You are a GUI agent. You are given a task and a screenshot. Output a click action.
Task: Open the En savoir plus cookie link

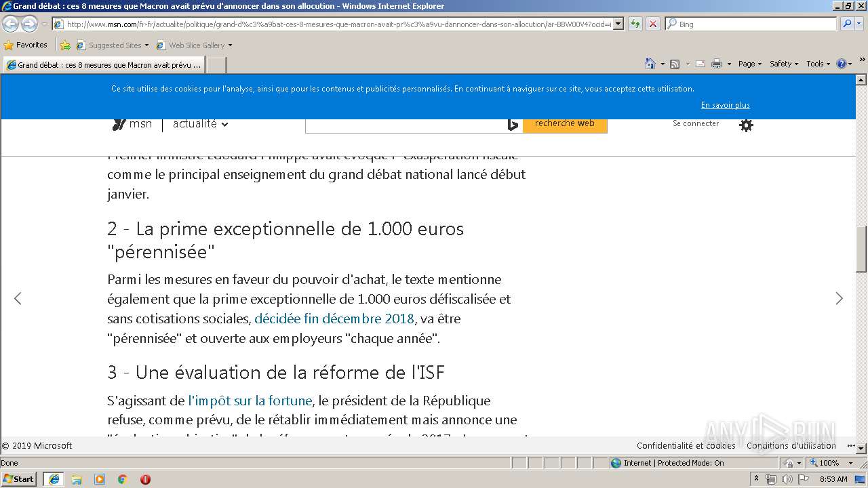click(x=725, y=105)
